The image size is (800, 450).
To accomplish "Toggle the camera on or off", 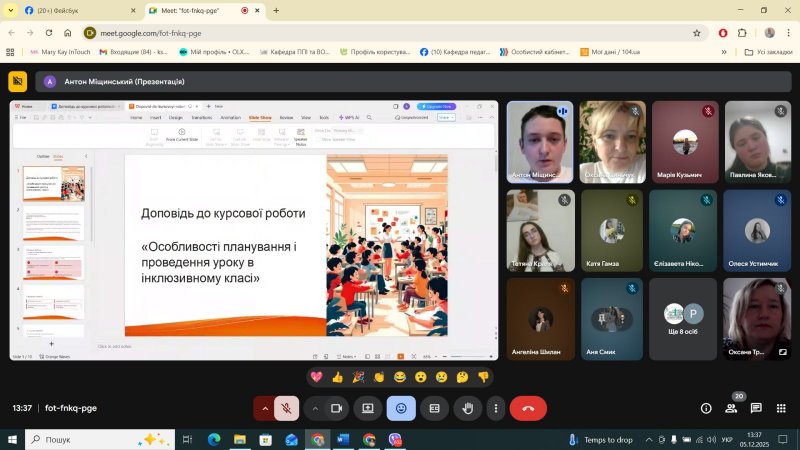I will pos(337,408).
